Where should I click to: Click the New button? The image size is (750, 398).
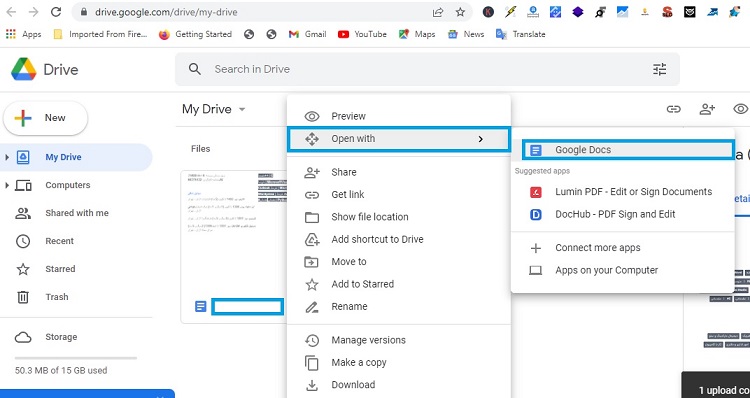click(45, 118)
